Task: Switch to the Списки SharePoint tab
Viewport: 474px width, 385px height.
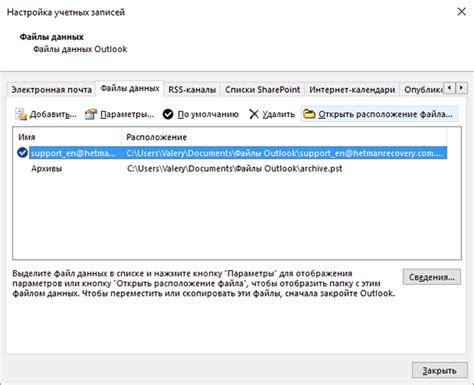Action: pos(263,90)
